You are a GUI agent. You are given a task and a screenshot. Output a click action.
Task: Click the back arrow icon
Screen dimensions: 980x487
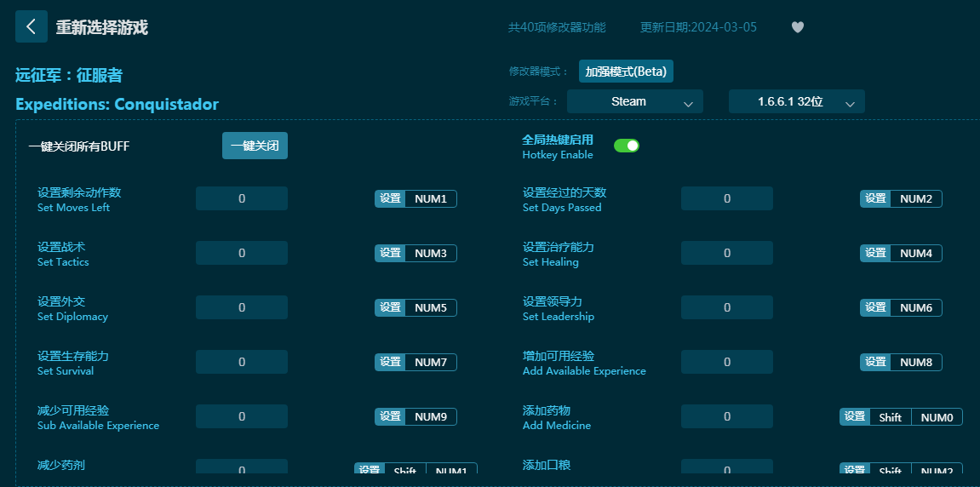pos(31,26)
